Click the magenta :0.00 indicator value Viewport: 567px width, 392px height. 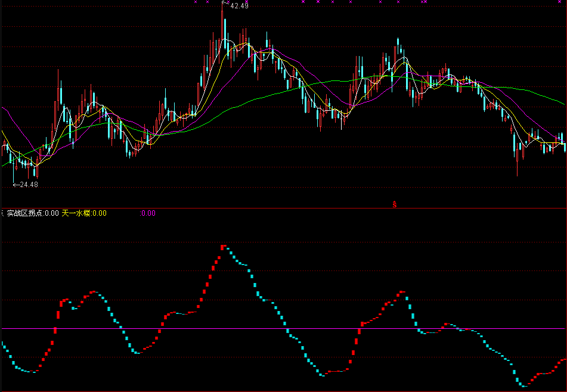147,213
